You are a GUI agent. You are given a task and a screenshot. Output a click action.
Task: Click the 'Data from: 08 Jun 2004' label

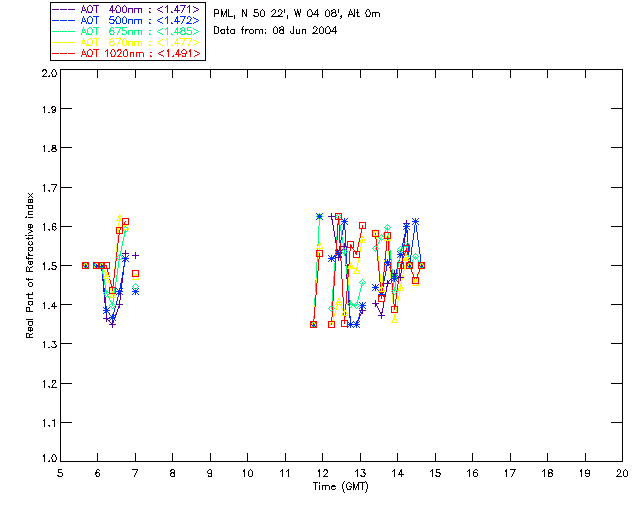pyautogui.click(x=275, y=31)
